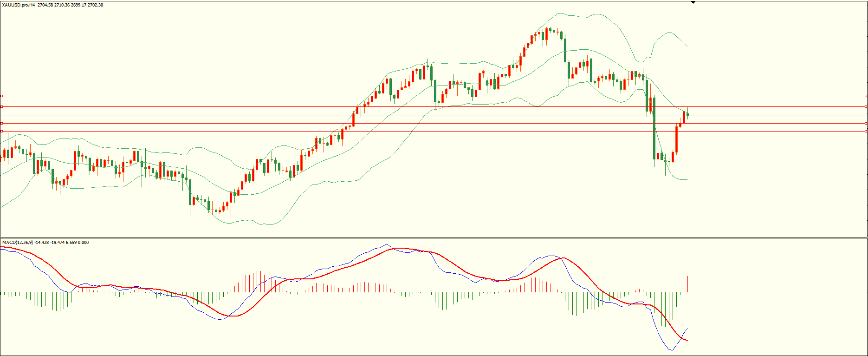Click the black chart shift triangle marker
The height and width of the screenshot is (356, 868).
click(693, 2)
